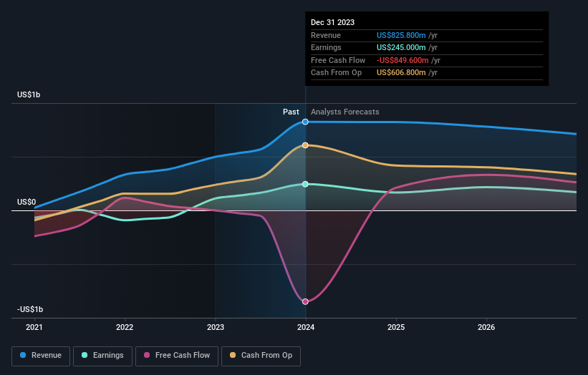
Task: Click the blue Revenue data point marker
Action: point(305,122)
